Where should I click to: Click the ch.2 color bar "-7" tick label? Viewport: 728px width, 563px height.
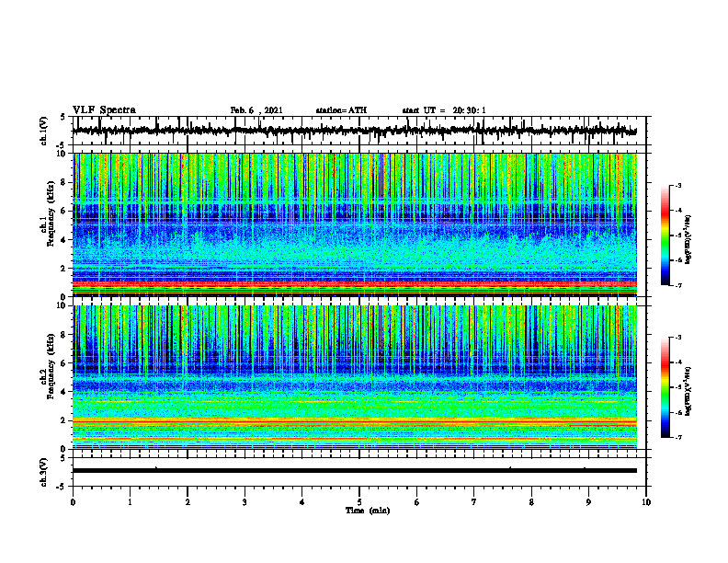coord(678,437)
